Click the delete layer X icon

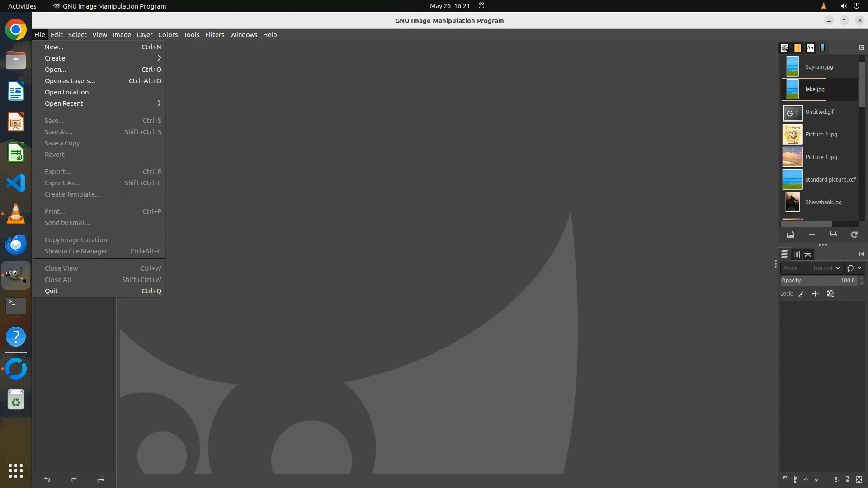pyautogui.click(x=859, y=479)
